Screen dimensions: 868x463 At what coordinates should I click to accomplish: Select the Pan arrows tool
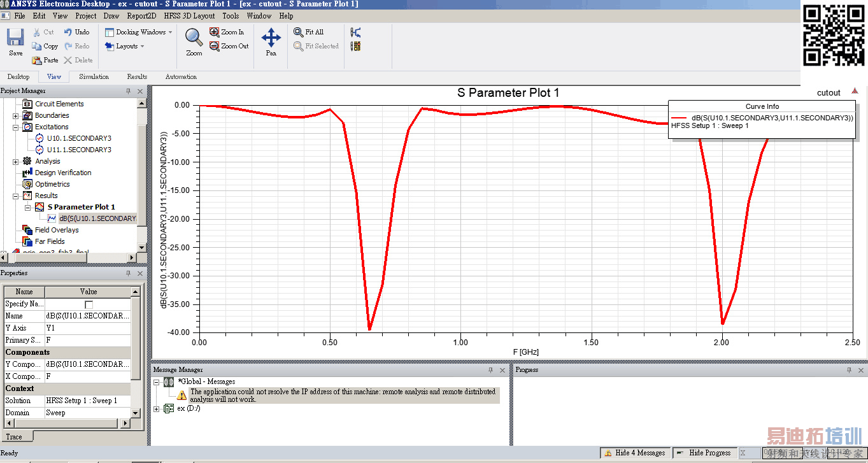pyautogui.click(x=271, y=38)
